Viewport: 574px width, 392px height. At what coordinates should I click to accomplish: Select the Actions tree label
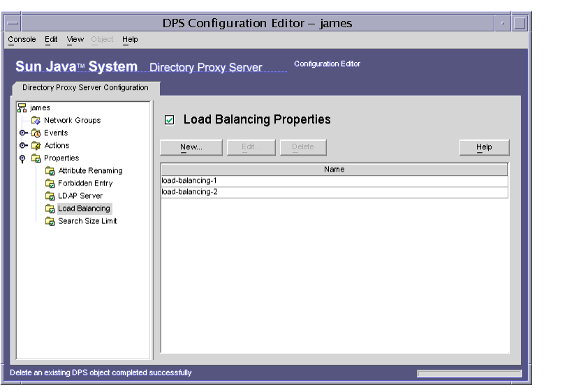57,146
